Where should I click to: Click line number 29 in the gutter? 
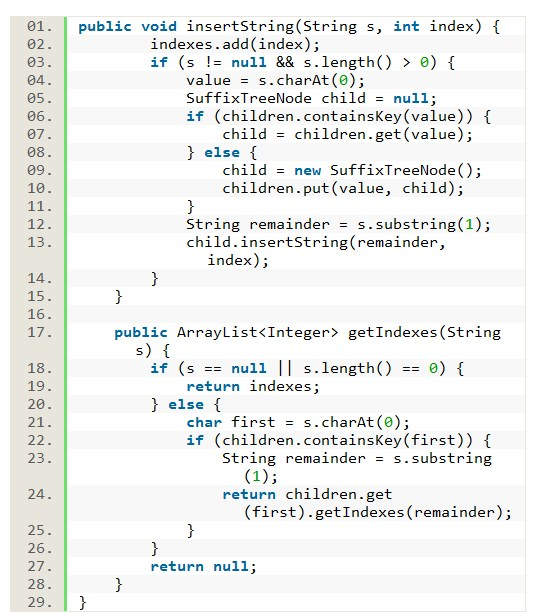tap(39, 602)
